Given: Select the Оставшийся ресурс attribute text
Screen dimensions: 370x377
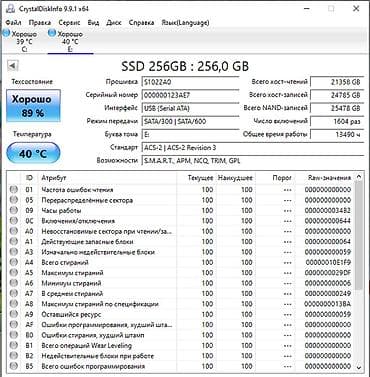Looking at the screenshot, I should [71, 314].
